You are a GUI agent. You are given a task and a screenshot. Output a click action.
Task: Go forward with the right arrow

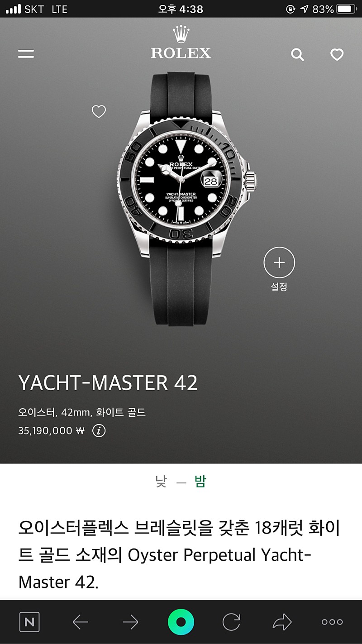(130, 623)
